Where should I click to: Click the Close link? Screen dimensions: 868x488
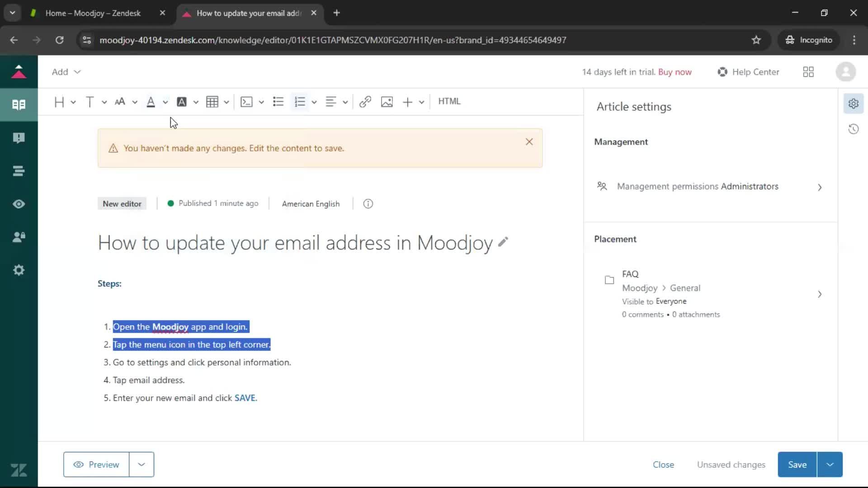tap(663, 465)
